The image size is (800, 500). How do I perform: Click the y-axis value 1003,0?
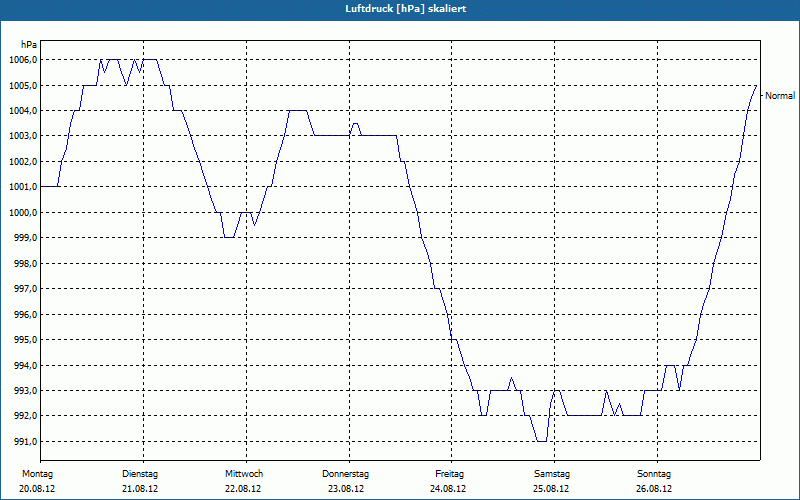[23, 136]
